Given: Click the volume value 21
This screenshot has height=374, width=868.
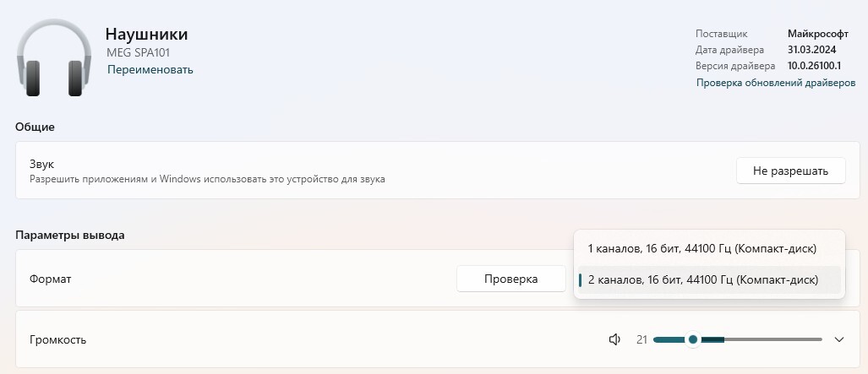Looking at the screenshot, I should [641, 339].
